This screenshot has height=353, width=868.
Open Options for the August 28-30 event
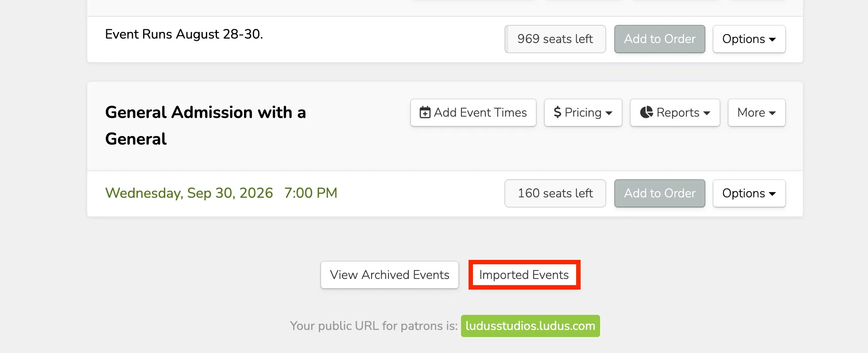pyautogui.click(x=749, y=39)
